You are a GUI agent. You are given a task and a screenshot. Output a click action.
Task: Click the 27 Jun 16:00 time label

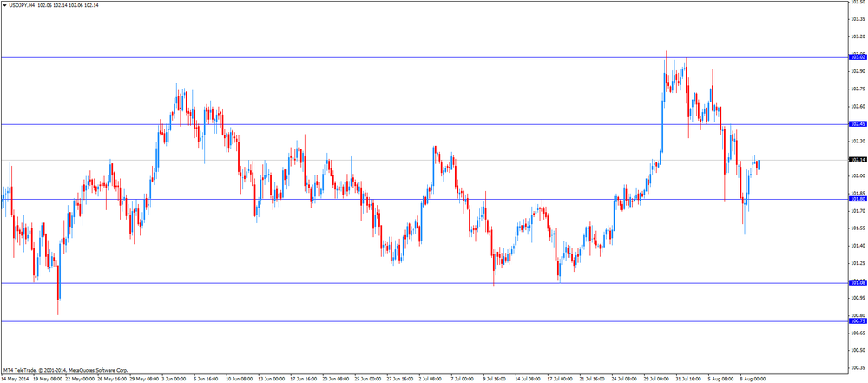(x=400, y=380)
